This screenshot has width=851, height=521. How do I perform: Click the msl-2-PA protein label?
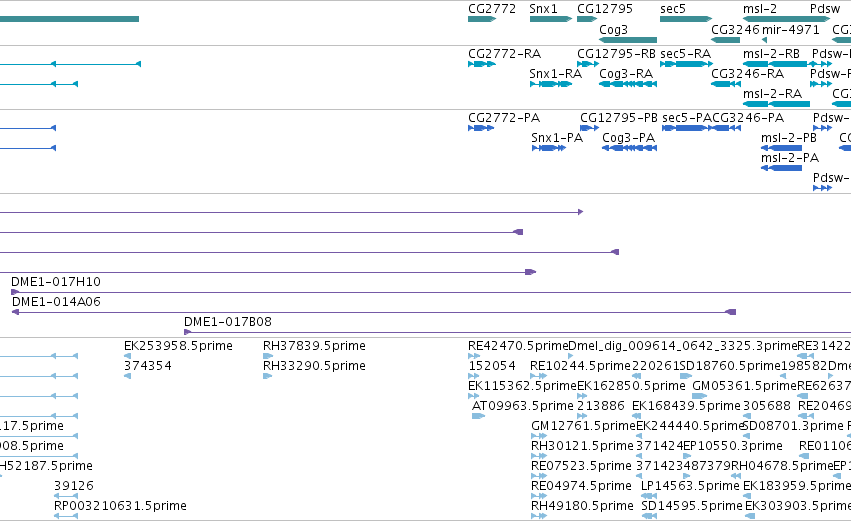pyautogui.click(x=790, y=158)
